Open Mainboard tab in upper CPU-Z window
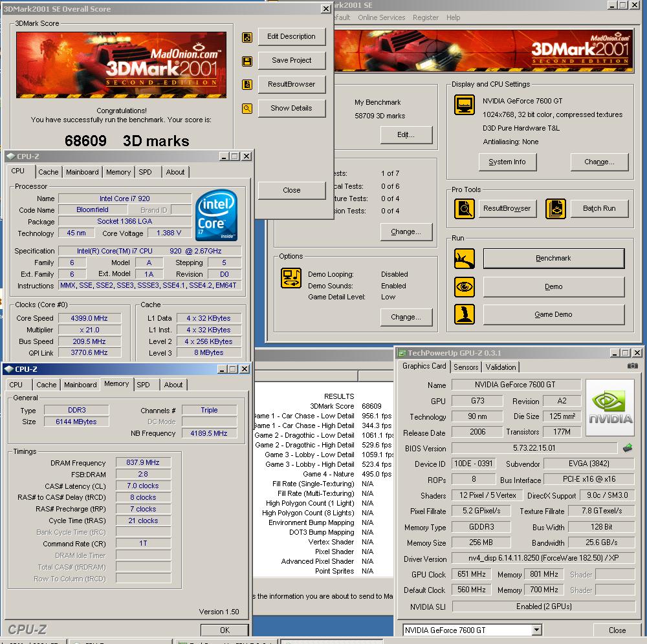This screenshot has height=644, width=647. tap(82, 172)
